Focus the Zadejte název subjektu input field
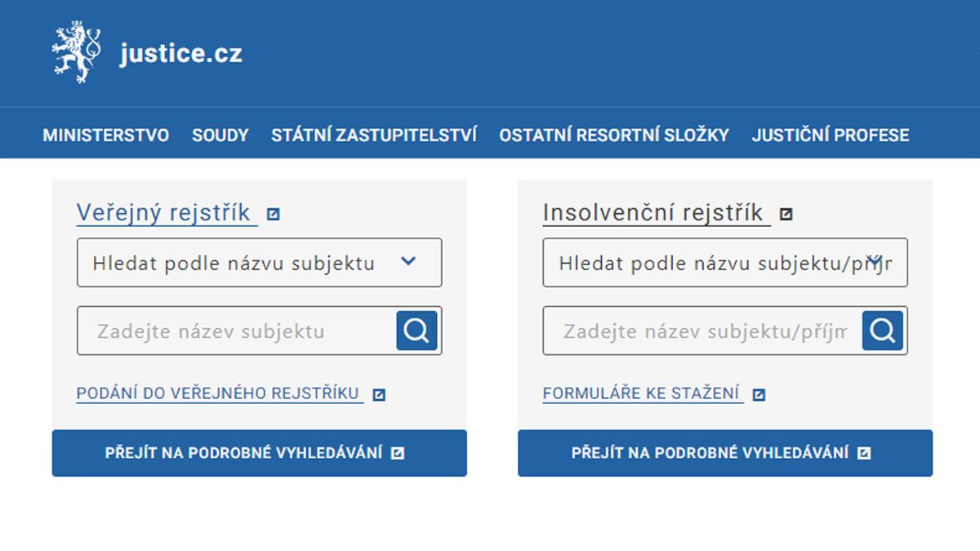The width and height of the screenshot is (980, 551). 237,331
